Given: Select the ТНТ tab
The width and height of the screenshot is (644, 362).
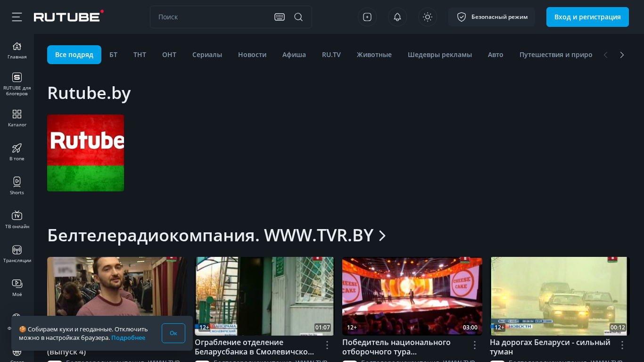Looking at the screenshot, I should click(x=140, y=55).
